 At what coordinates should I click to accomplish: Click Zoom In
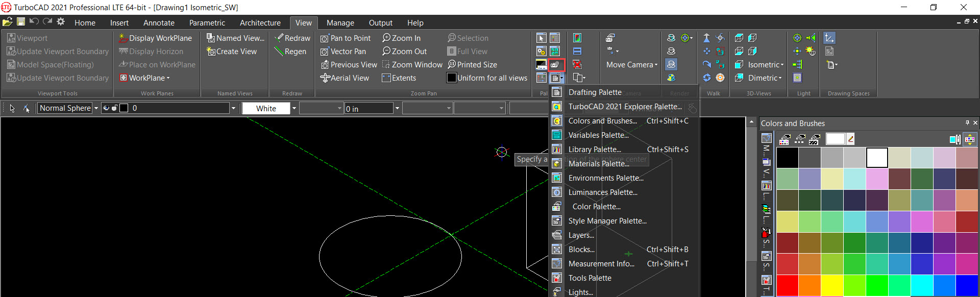pos(401,38)
